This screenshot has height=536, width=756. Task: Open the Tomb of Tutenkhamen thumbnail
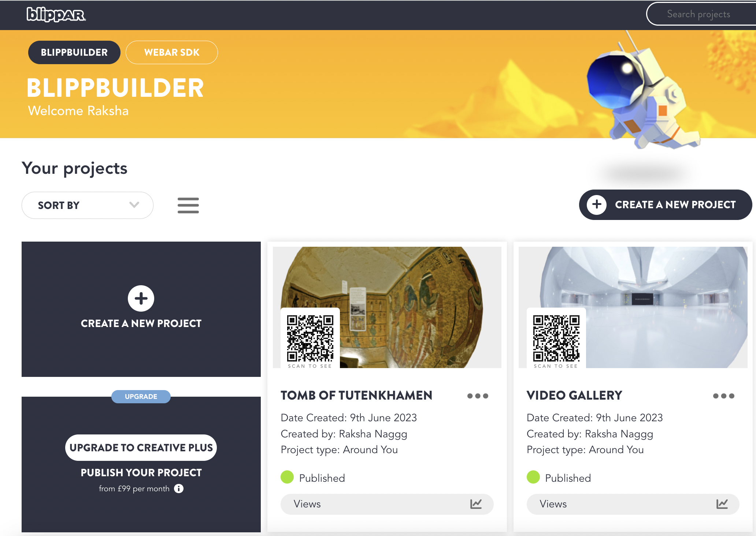[387, 307]
